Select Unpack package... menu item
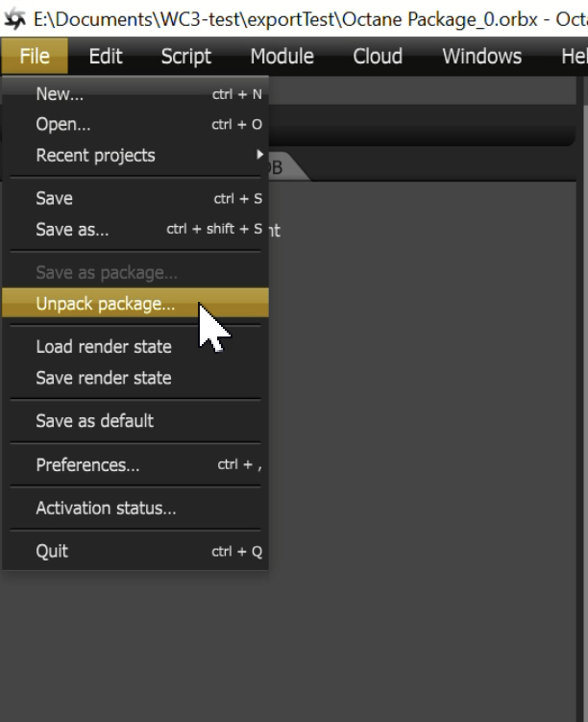 (x=105, y=304)
